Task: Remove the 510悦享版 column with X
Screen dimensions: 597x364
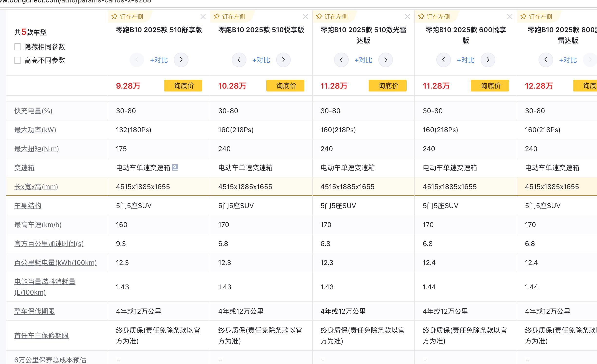Action: pos(305,17)
